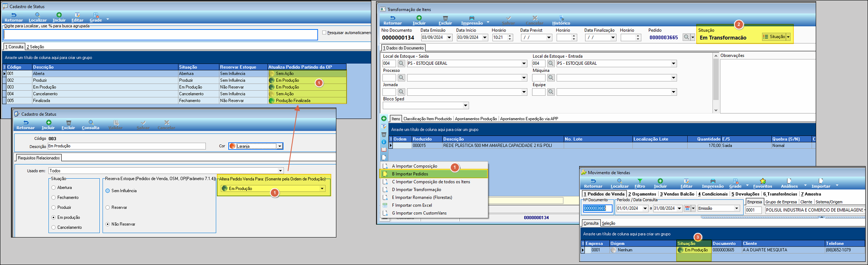Open the Cor Laranja color selector
The width and height of the screenshot is (868, 265).
point(279,146)
